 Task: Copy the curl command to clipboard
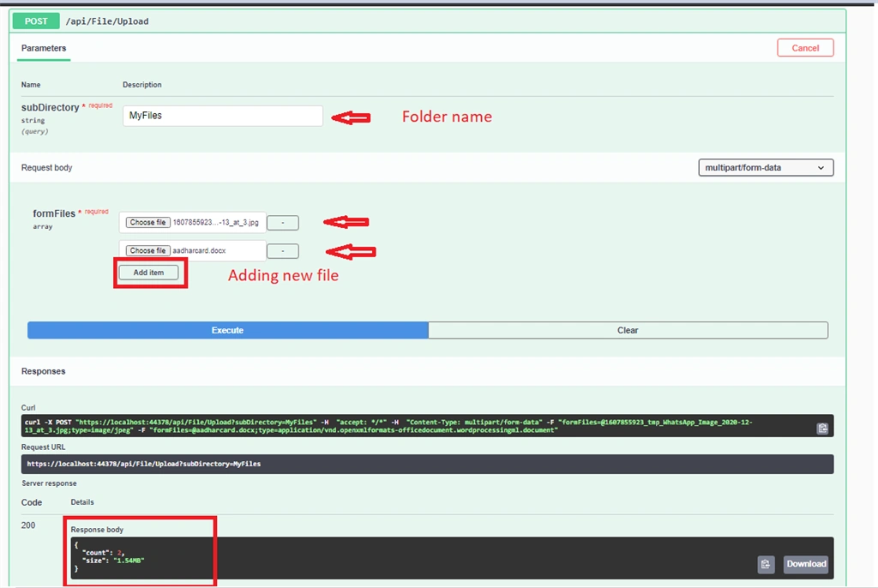point(822,429)
